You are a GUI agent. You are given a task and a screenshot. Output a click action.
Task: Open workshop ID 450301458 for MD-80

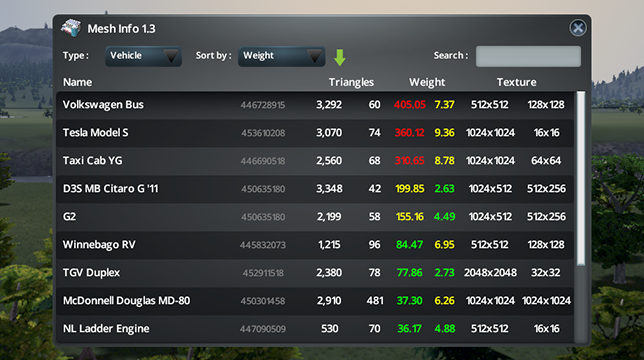[263, 301]
